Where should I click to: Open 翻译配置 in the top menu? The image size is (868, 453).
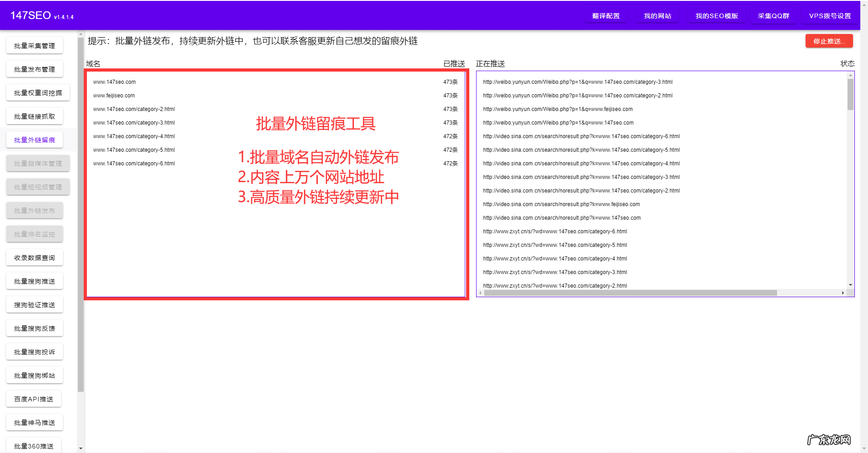coord(606,15)
